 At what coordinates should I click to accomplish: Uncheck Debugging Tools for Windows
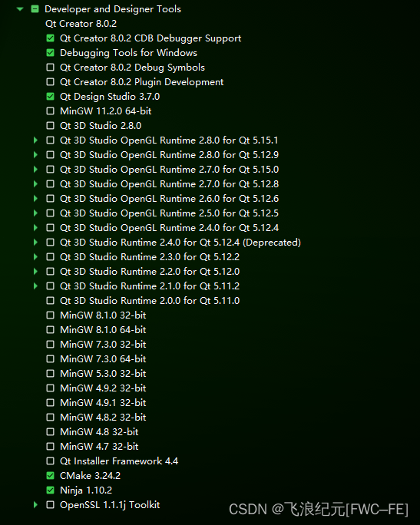50,53
